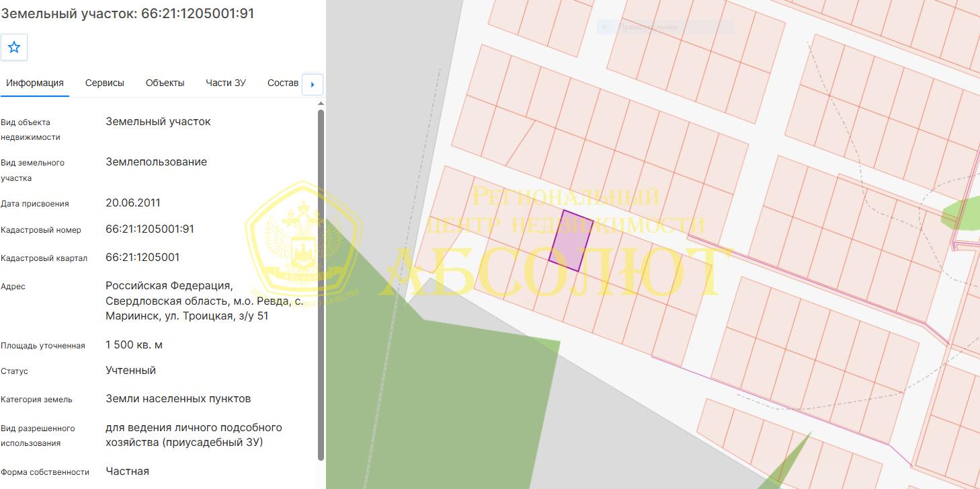The width and height of the screenshot is (980, 489).
Task: Open the Информация tab
Action: 35,83
